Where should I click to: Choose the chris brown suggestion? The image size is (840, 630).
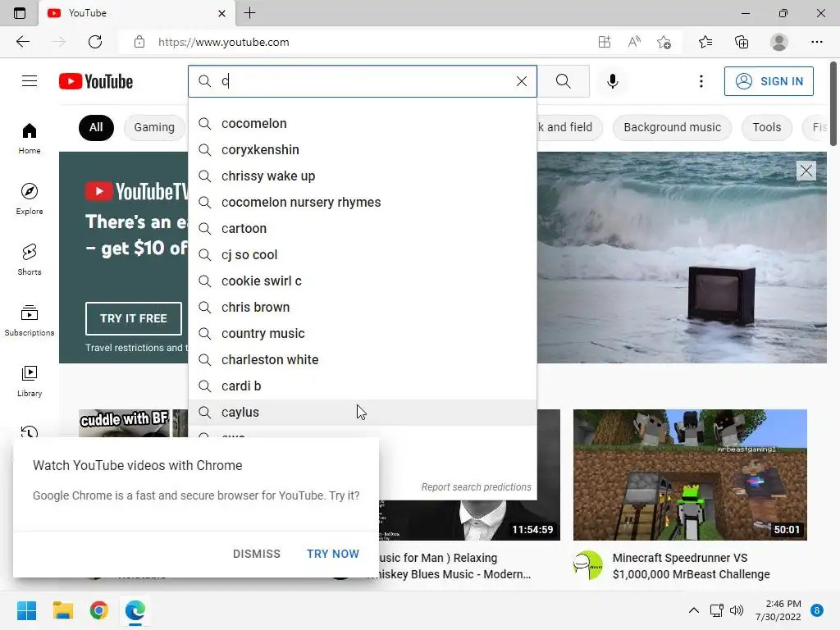362,307
